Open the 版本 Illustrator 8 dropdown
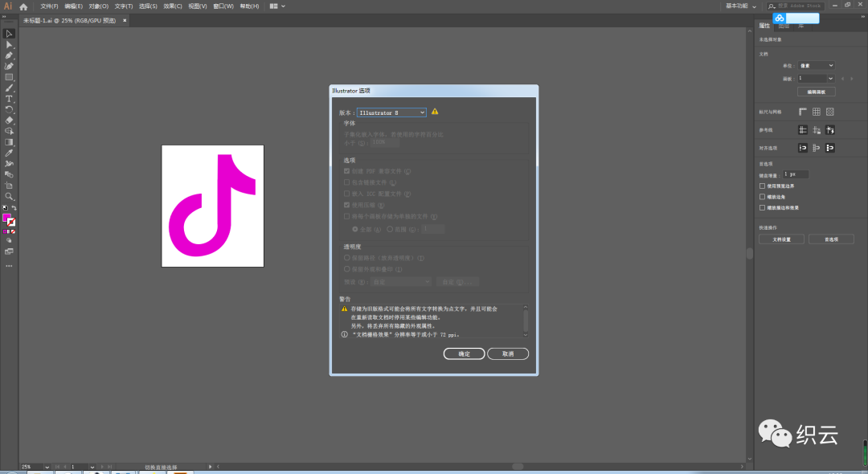The height and width of the screenshot is (474, 868). pos(391,112)
